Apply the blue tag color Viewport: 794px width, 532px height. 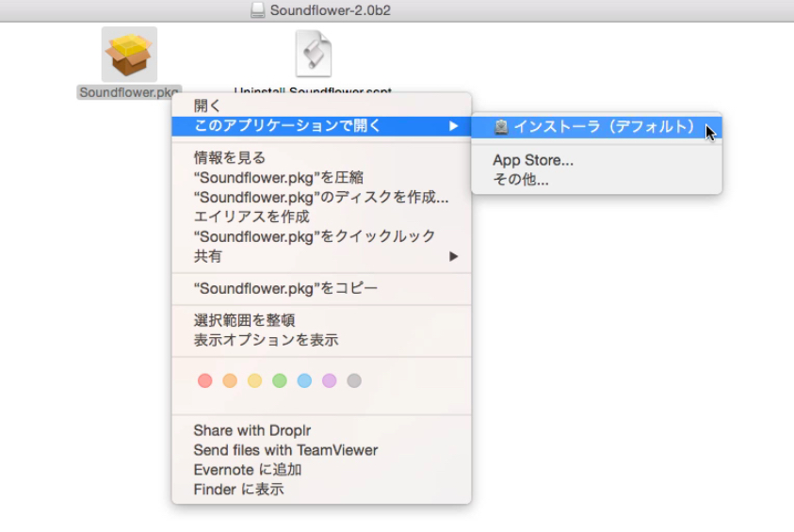[x=304, y=380]
